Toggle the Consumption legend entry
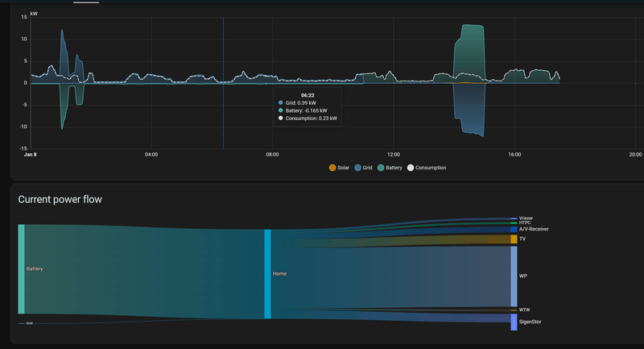Viewport: 644px width, 349px height. pos(427,168)
